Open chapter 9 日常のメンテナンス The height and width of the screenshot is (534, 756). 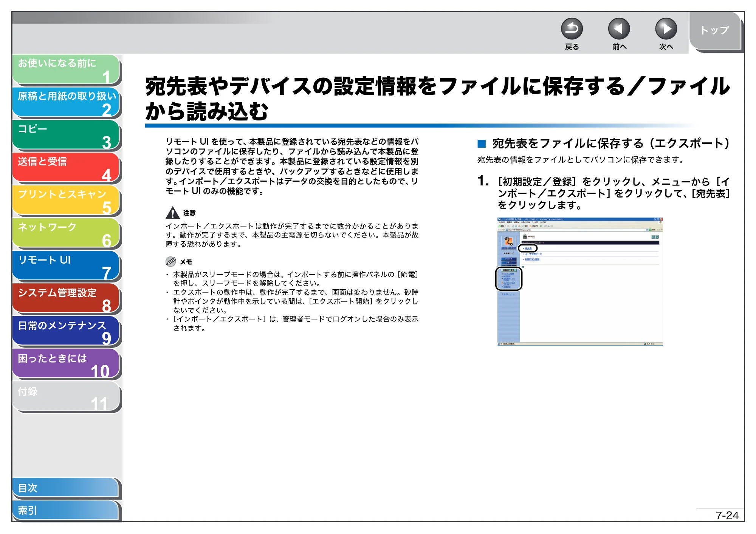point(66,331)
